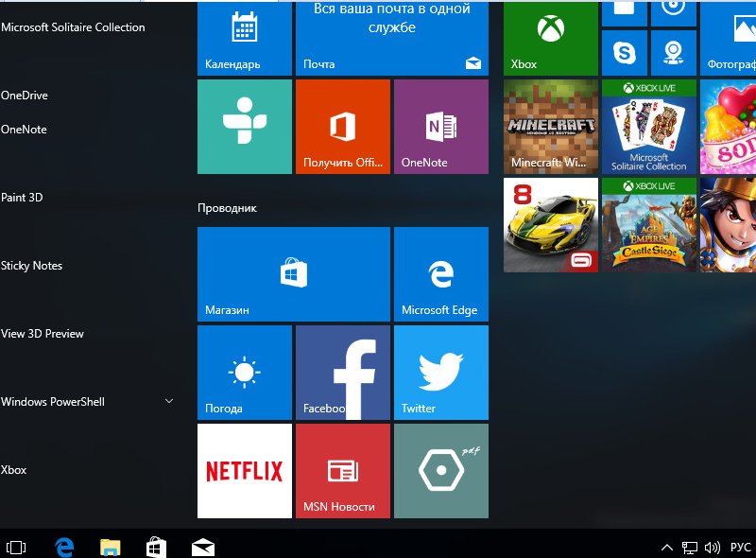
Task: Open the Microsoft Solitaire Collection tile
Action: pyautogui.click(x=649, y=127)
